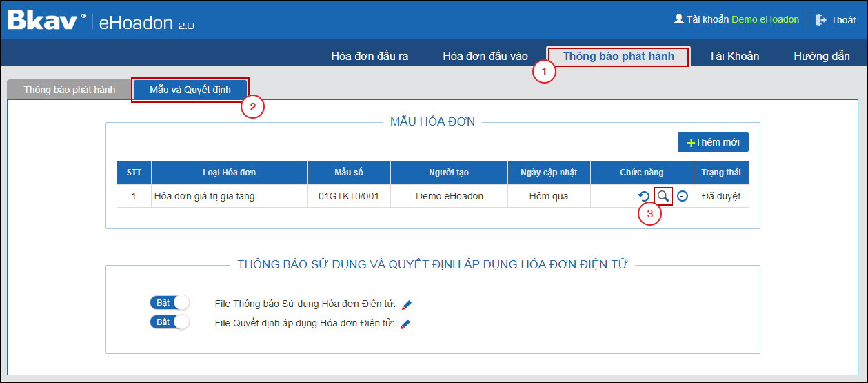The image size is (868, 383).
Task: Toggle the Bật switch for File Thông báo Sử dụng
Action: [170, 303]
